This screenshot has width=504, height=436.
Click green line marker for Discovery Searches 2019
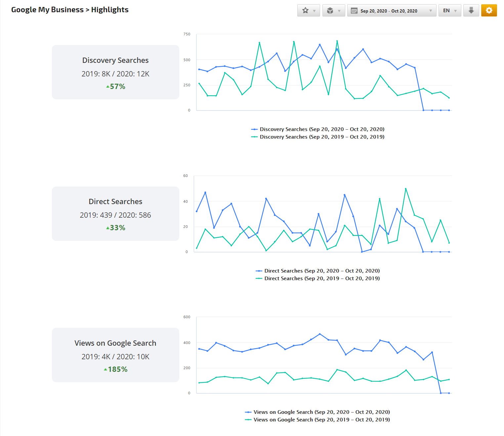pyautogui.click(x=254, y=137)
